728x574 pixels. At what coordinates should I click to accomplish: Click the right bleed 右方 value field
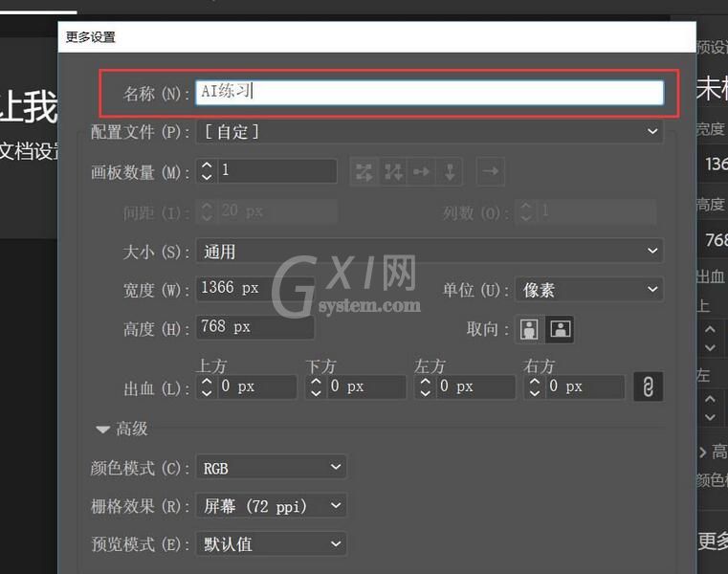pyautogui.click(x=585, y=386)
